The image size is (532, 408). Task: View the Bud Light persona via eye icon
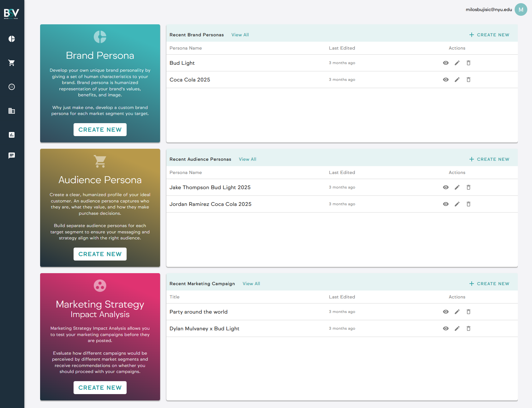click(x=445, y=63)
